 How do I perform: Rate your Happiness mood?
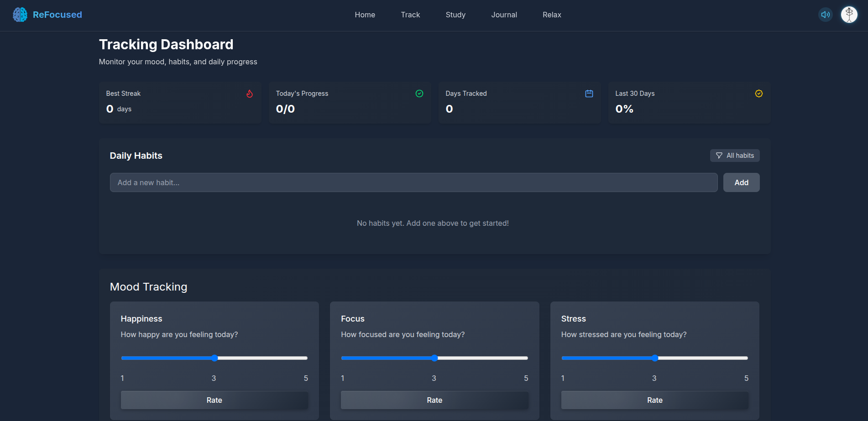point(214,400)
